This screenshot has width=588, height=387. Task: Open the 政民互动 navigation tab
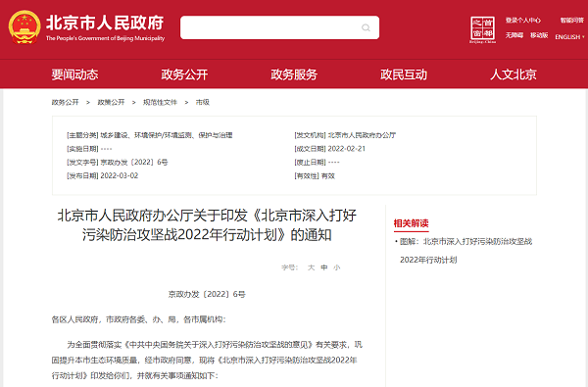[x=404, y=74]
